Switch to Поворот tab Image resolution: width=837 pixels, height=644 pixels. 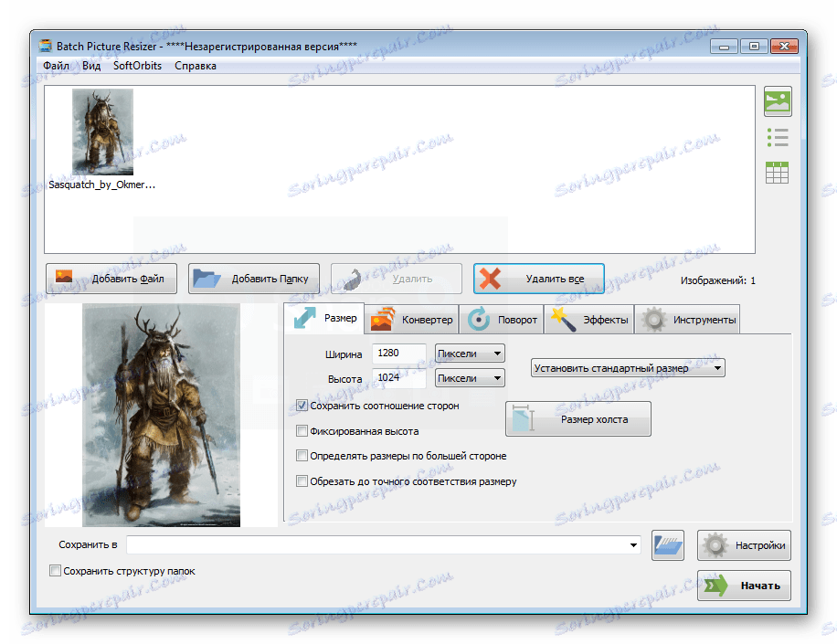coord(502,320)
